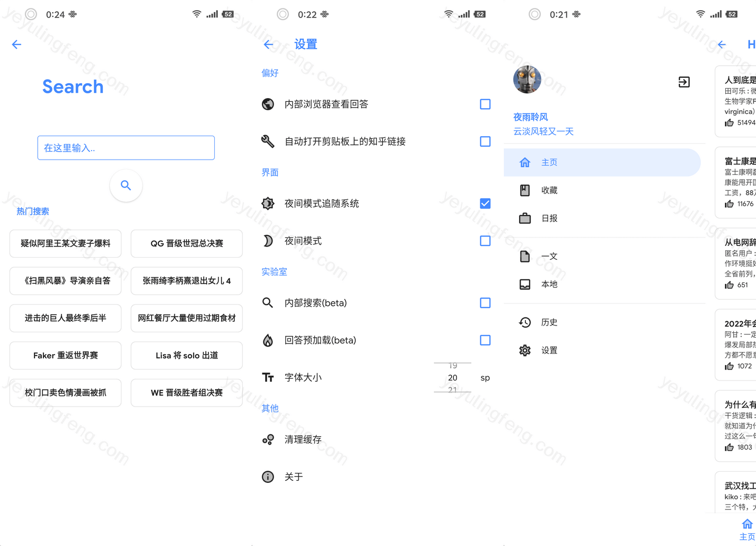Select the 主页 item in drawer
The image size is (756, 546).
pos(602,162)
